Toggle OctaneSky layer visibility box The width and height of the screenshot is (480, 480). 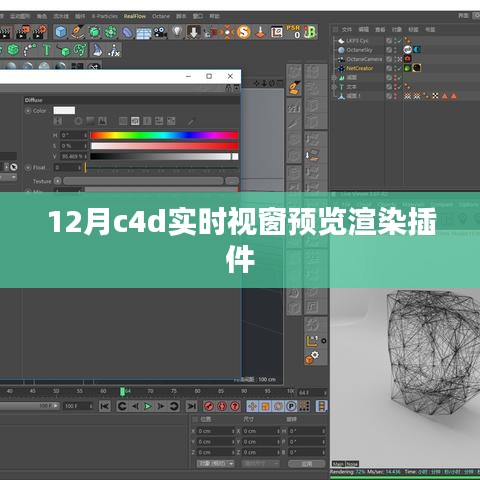pos(389,50)
